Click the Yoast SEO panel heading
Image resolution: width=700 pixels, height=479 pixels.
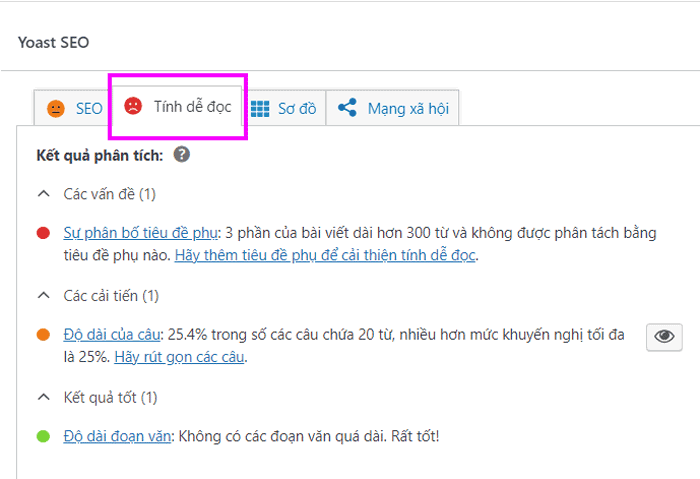54,42
